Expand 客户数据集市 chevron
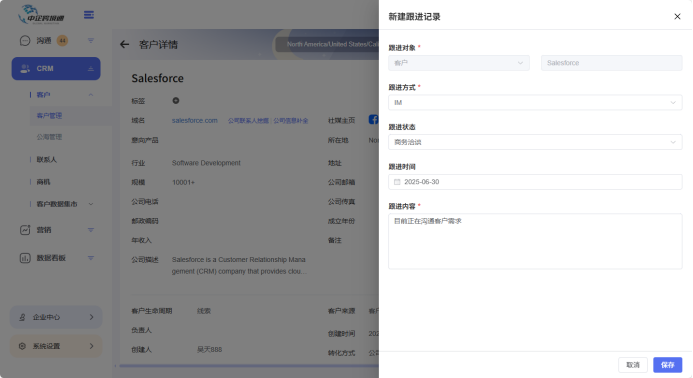The image size is (693, 378). [x=91, y=204]
